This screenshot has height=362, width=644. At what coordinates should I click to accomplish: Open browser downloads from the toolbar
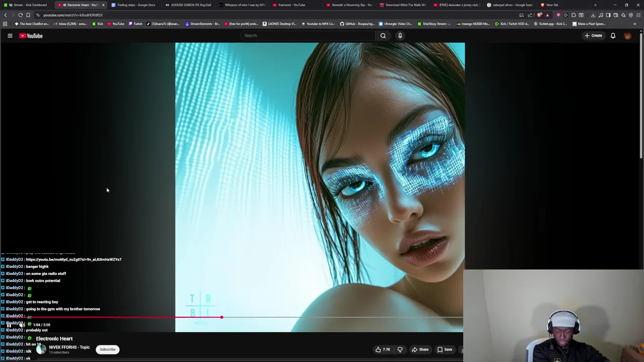click(x=593, y=15)
